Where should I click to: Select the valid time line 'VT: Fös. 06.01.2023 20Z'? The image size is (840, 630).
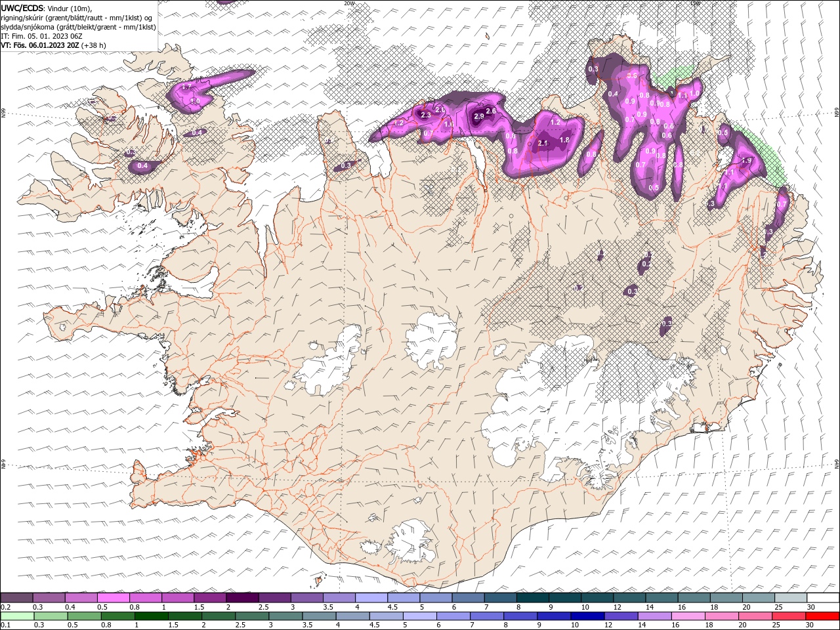40,45
